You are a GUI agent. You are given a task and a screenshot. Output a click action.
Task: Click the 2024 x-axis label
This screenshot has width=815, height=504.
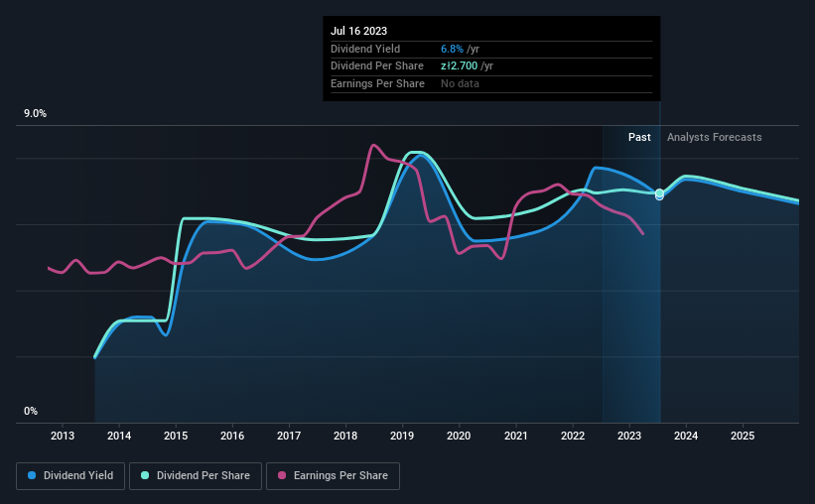click(x=686, y=436)
